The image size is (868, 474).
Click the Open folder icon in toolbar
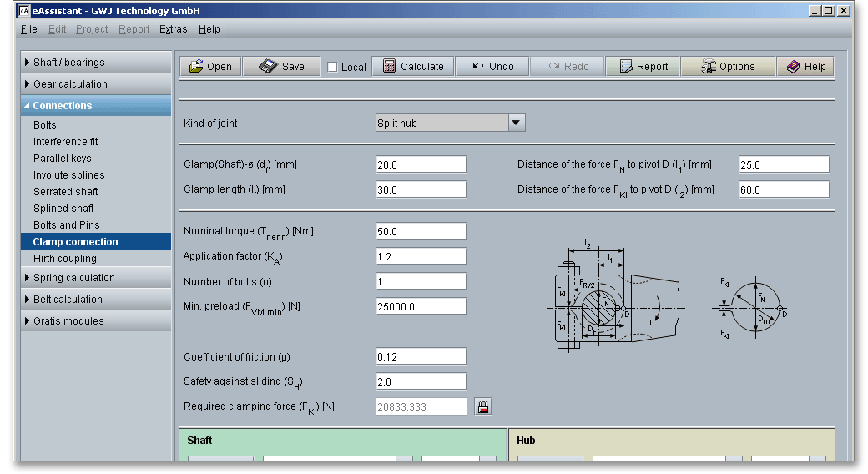click(196, 67)
